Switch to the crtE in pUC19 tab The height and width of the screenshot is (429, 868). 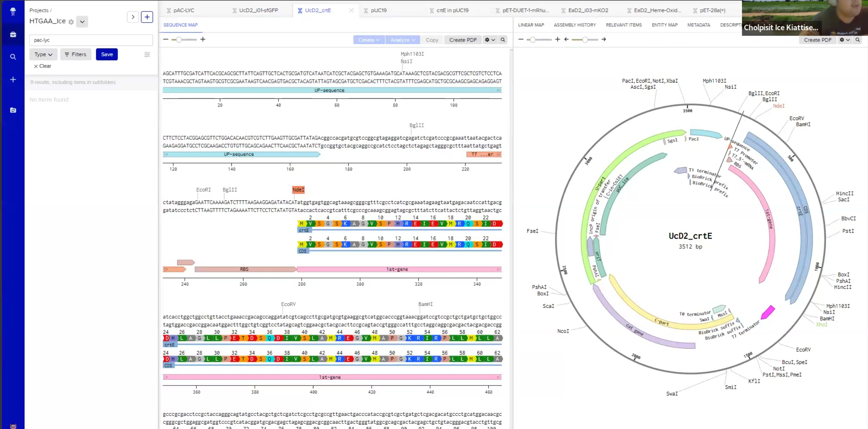click(x=452, y=10)
